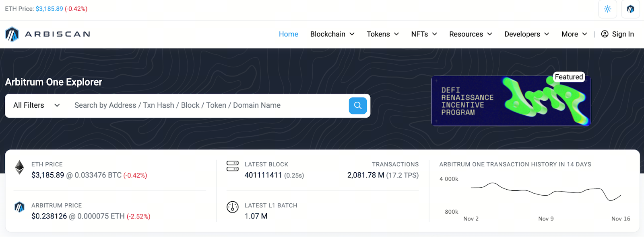
Task: Click the 14-day transaction history chart line
Action: tap(546, 192)
